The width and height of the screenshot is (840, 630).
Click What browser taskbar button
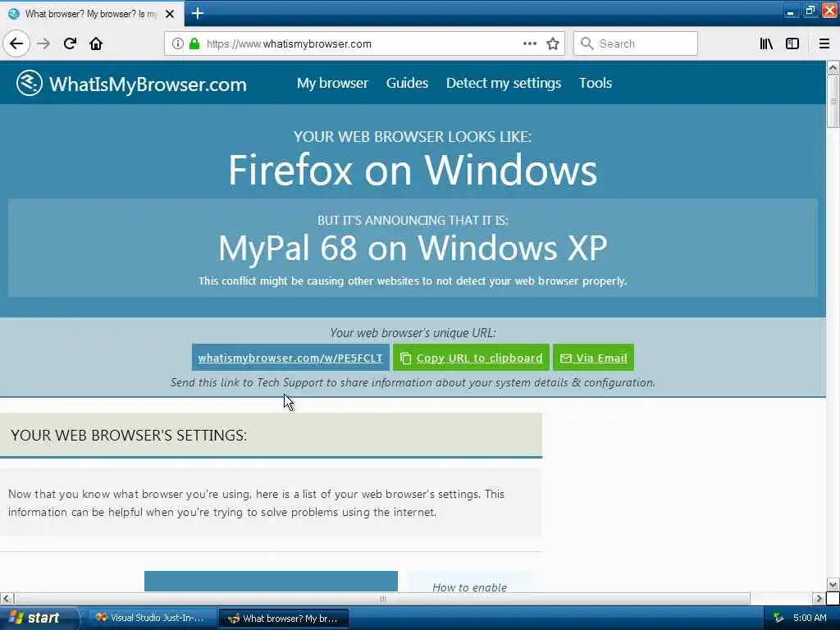[284, 619]
